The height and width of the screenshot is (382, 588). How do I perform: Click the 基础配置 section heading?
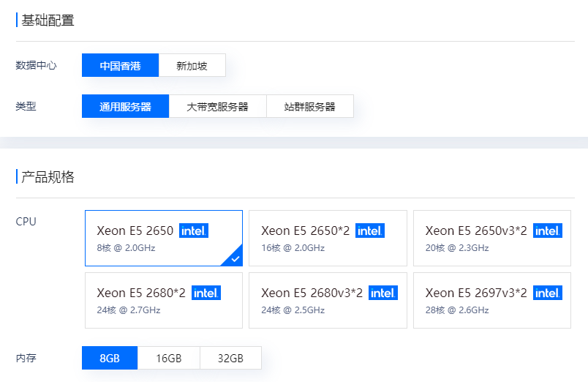48,20
